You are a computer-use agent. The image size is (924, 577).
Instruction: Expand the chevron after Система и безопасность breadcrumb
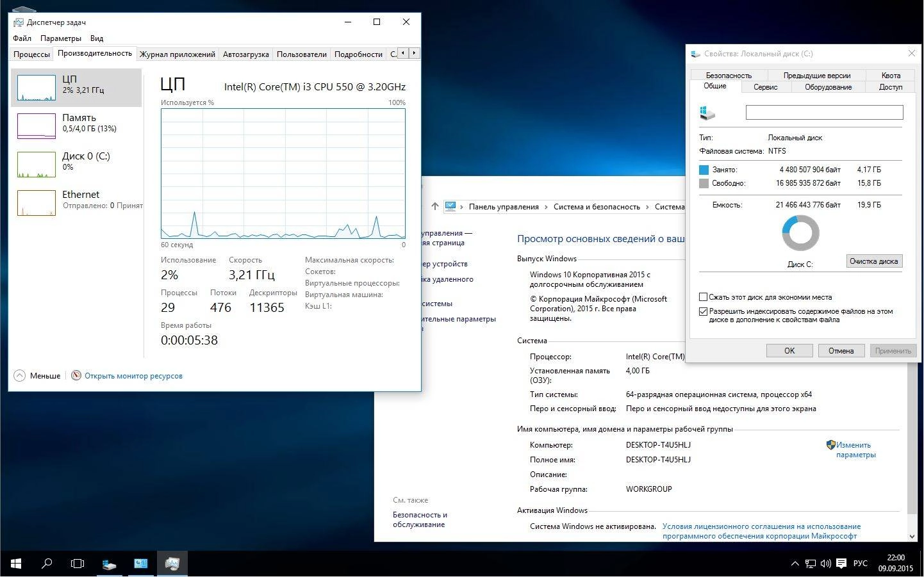pyautogui.click(x=647, y=207)
